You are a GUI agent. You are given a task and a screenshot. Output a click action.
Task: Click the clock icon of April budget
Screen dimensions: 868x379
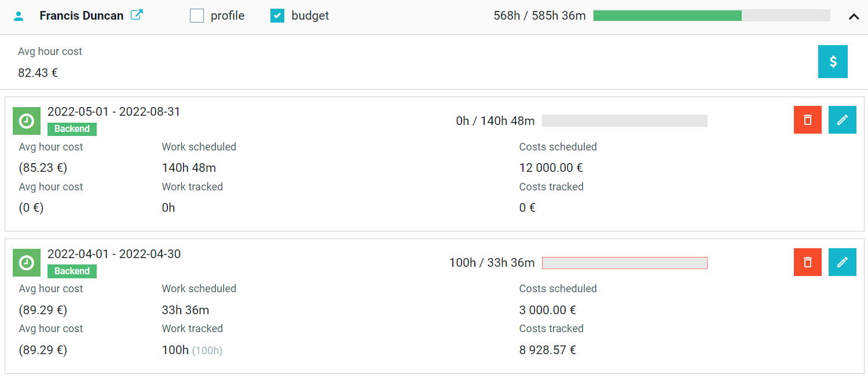point(27,263)
